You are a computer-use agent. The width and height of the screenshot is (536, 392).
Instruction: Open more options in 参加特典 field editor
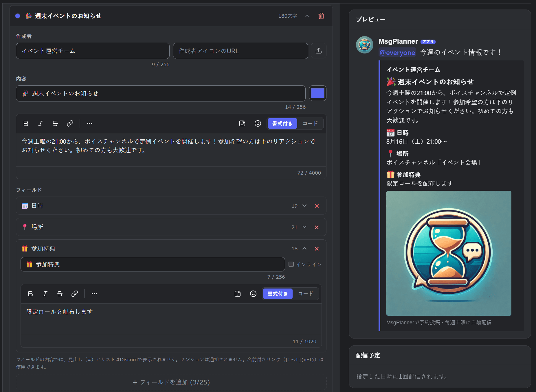94,294
